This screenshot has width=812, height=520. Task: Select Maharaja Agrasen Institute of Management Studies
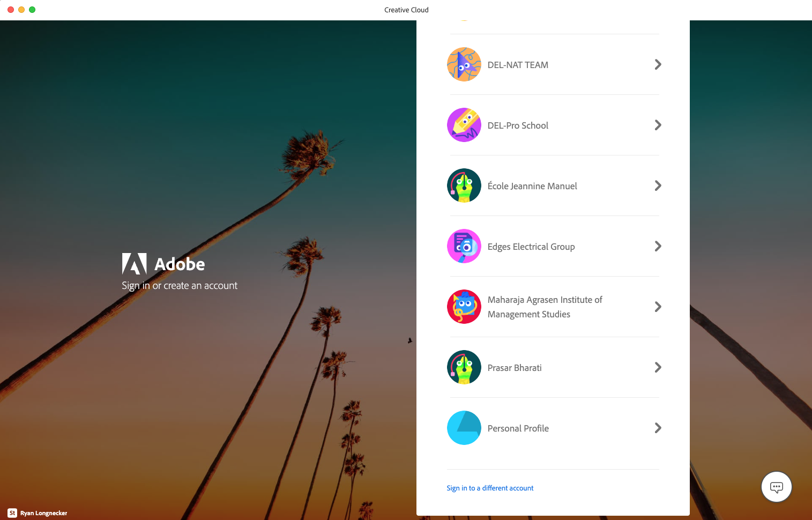545,307
